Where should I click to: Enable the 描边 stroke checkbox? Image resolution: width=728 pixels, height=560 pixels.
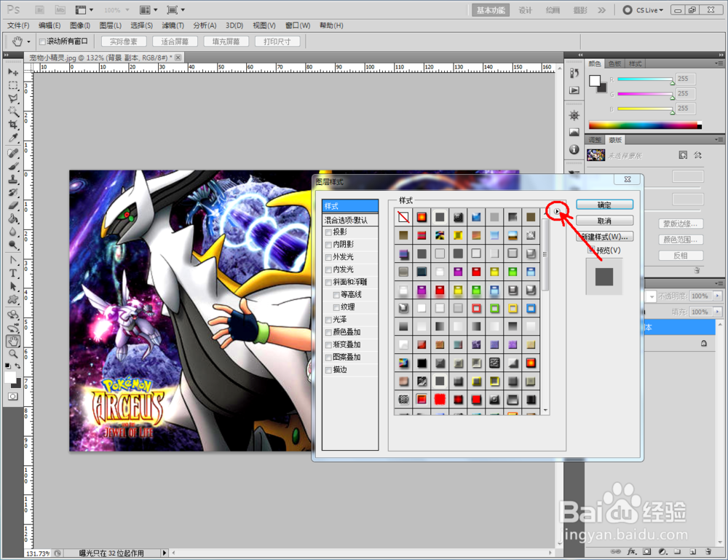[x=328, y=370]
